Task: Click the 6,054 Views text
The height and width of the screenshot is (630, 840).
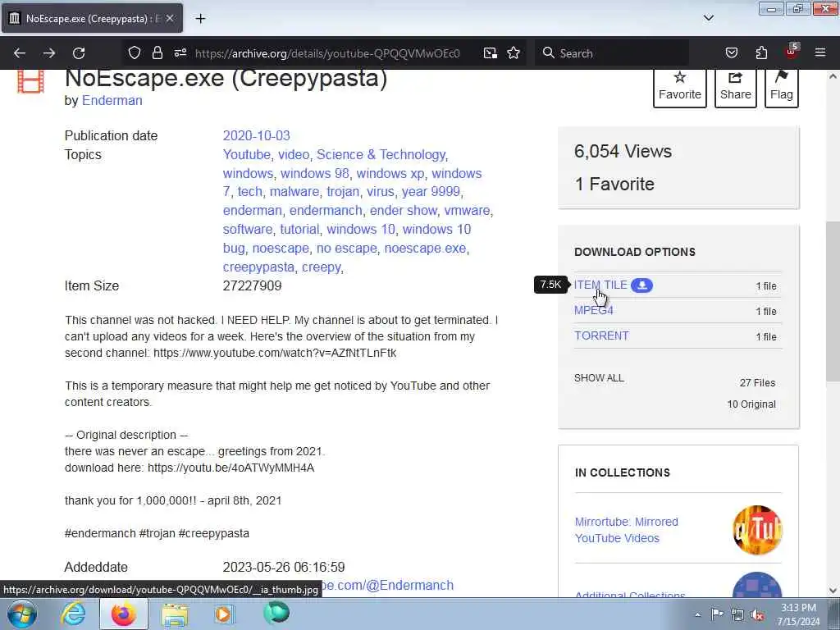Action: [x=623, y=152]
